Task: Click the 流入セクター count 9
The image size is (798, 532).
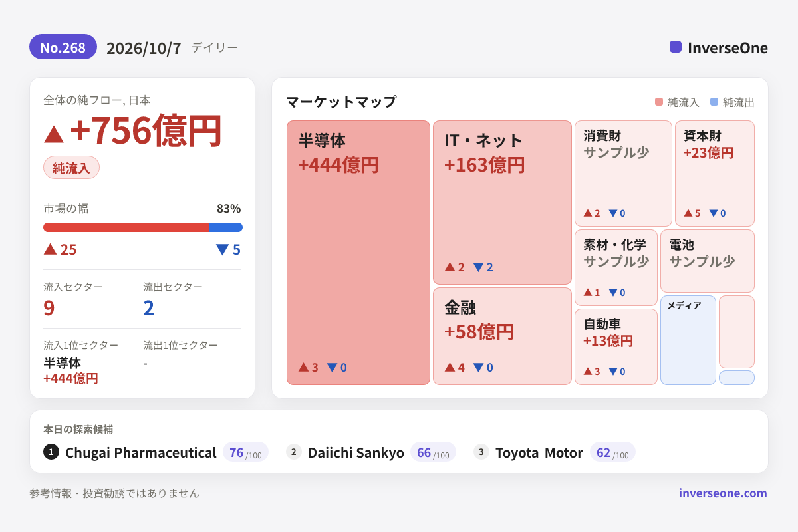Action: click(x=49, y=308)
